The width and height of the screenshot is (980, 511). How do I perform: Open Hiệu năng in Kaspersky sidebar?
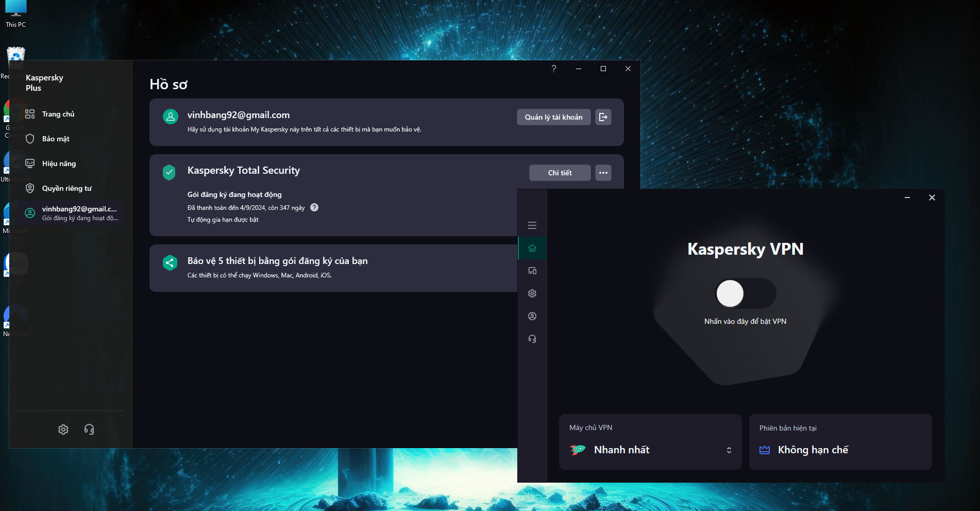pyautogui.click(x=72, y=163)
